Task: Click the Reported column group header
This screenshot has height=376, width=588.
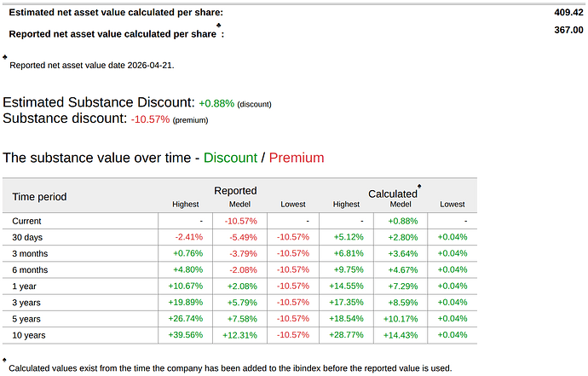Action: point(235,191)
